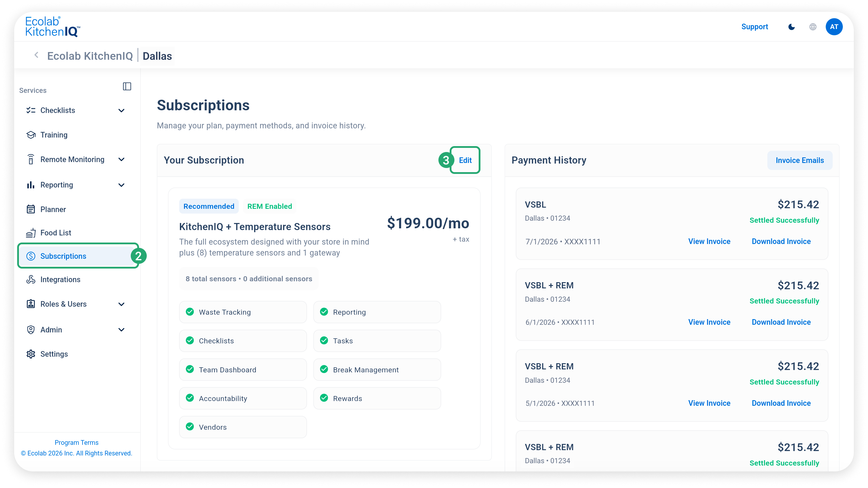Click the Vendors green checkmark

coord(190,427)
